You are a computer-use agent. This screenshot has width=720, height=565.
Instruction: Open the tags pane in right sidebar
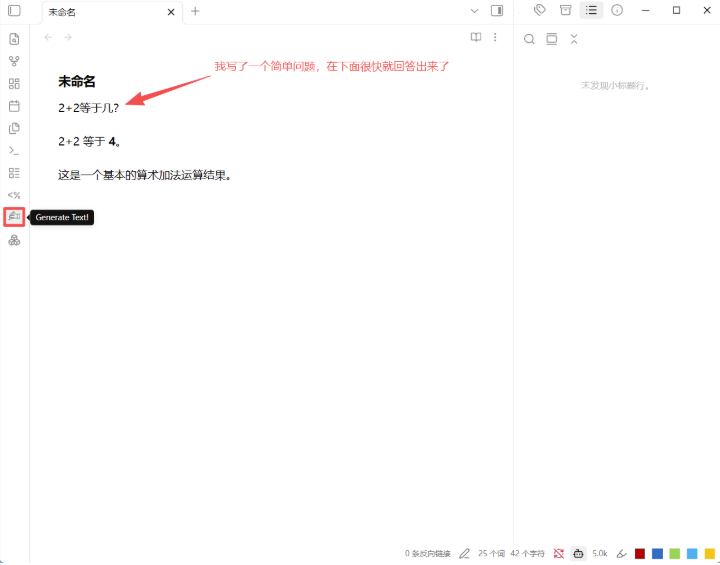(540, 10)
